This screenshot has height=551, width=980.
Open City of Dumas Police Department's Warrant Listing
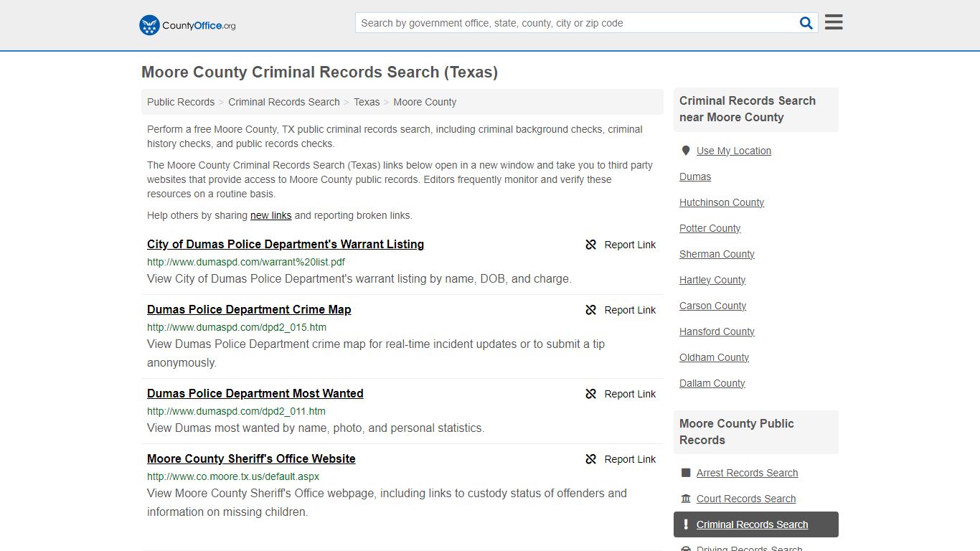click(x=286, y=244)
